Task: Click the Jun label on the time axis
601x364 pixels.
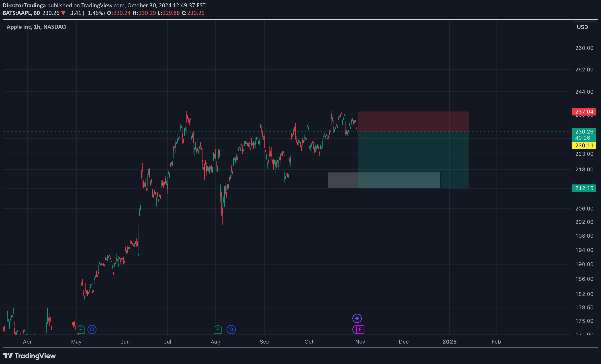Action: coord(125,342)
